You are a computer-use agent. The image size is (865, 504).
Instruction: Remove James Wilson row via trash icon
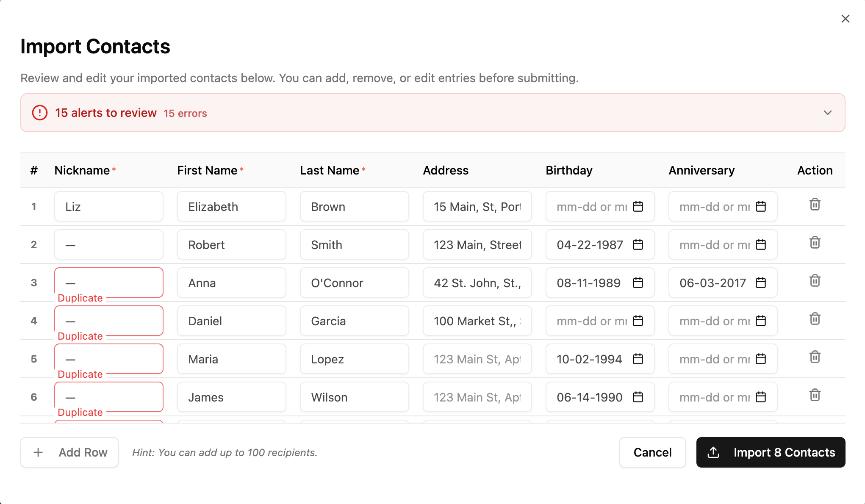[815, 395]
